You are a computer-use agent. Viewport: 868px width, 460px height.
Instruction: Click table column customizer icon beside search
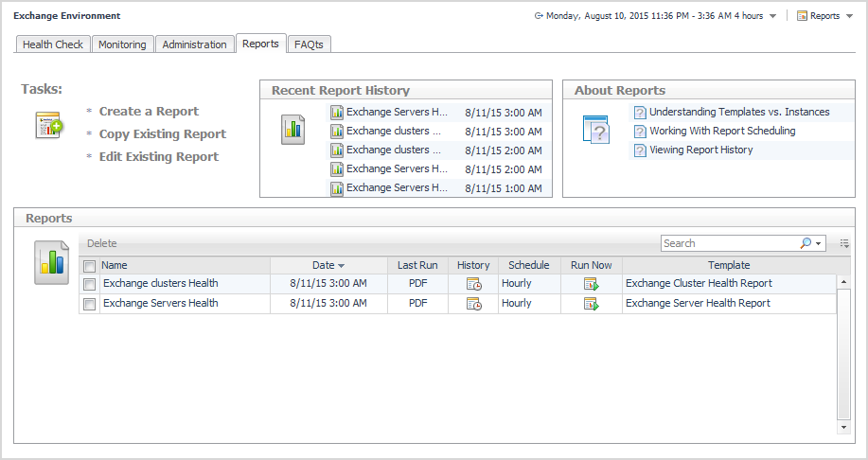[844, 243]
